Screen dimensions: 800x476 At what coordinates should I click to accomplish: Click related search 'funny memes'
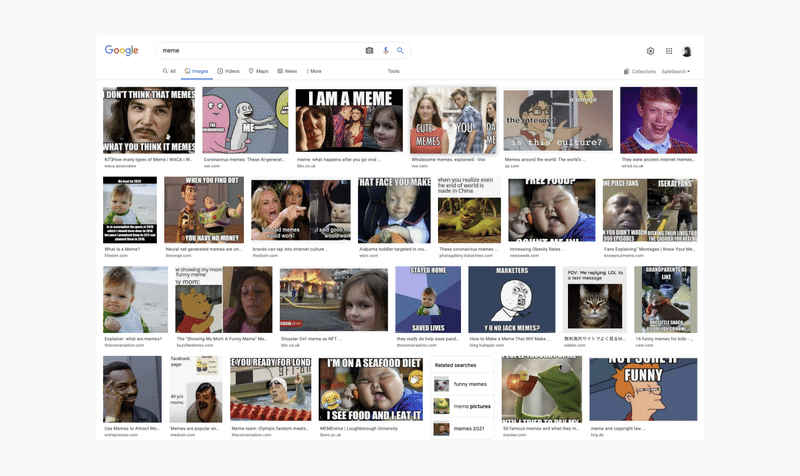click(462, 384)
